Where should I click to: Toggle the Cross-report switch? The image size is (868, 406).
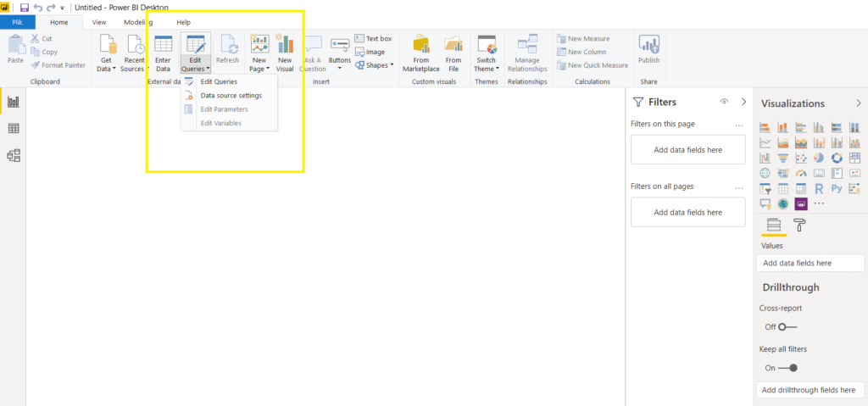click(787, 327)
